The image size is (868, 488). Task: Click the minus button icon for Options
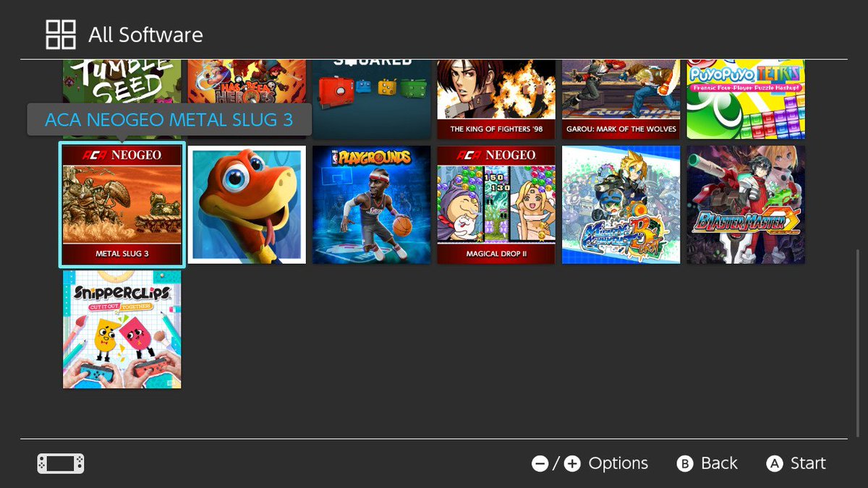point(540,463)
